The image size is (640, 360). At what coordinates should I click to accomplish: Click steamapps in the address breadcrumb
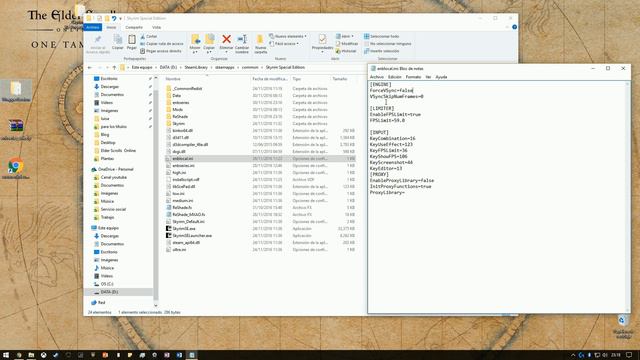click(x=225, y=67)
